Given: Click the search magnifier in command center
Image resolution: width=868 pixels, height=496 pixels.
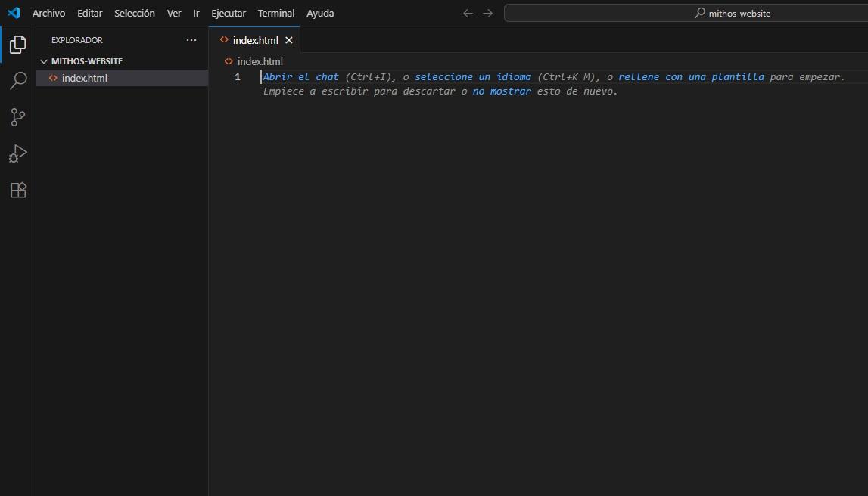Looking at the screenshot, I should (x=700, y=12).
